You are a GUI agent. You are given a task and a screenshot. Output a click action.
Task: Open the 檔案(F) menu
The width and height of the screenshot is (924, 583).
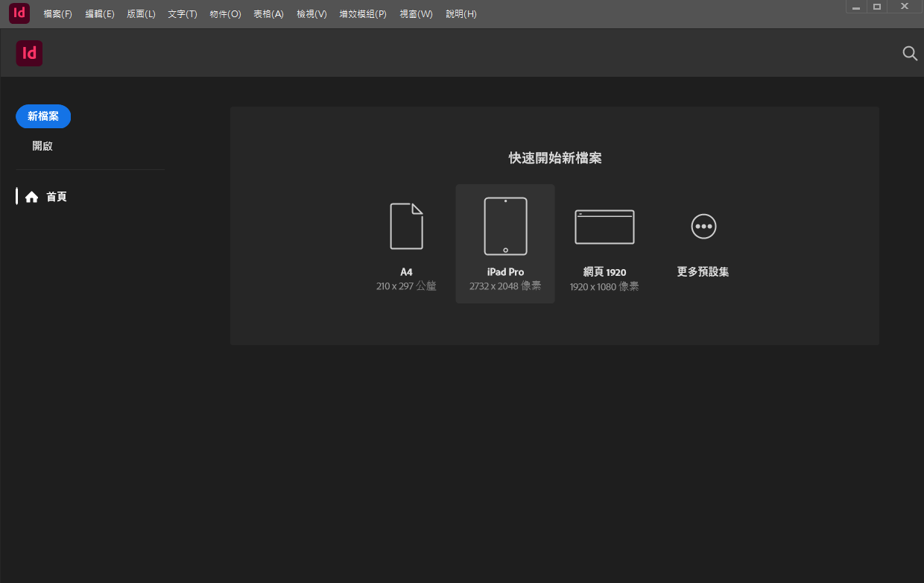pyautogui.click(x=57, y=14)
